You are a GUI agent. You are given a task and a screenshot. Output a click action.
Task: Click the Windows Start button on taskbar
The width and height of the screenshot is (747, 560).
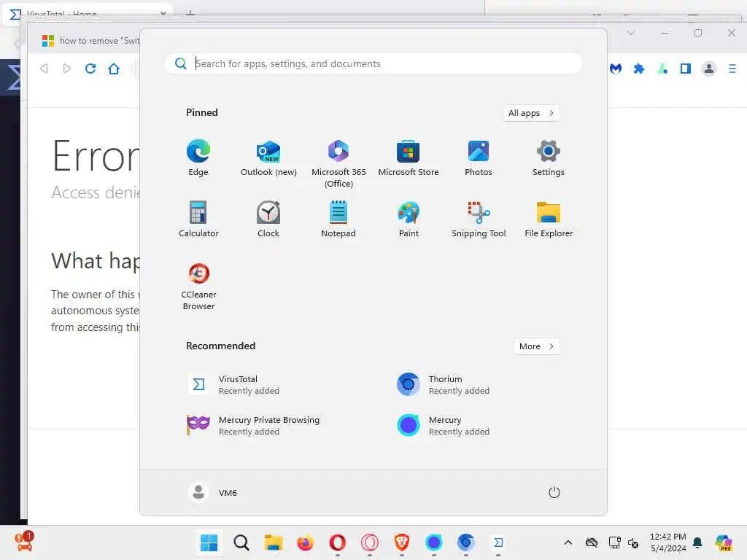coord(209,542)
